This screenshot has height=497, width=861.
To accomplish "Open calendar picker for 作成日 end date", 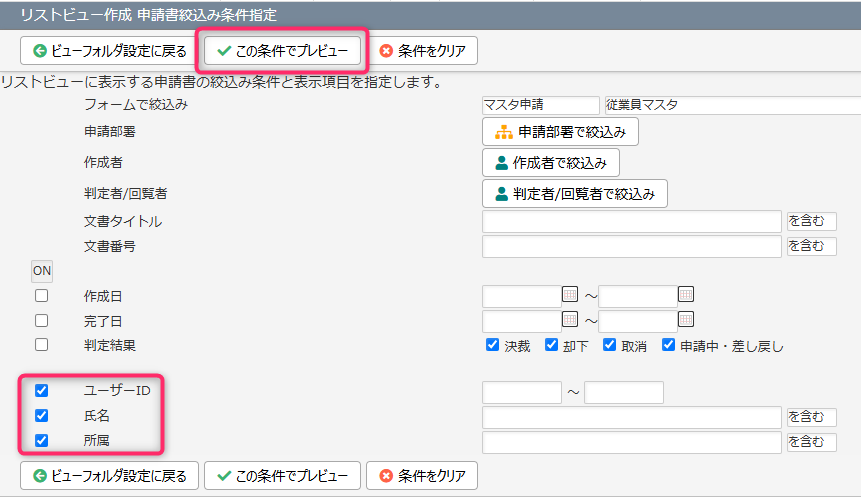I will (686, 294).
